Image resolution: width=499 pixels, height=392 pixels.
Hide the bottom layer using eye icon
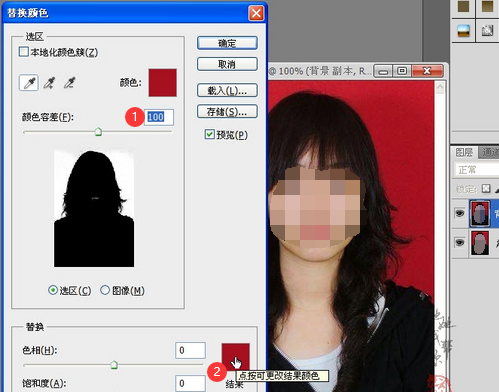(459, 242)
